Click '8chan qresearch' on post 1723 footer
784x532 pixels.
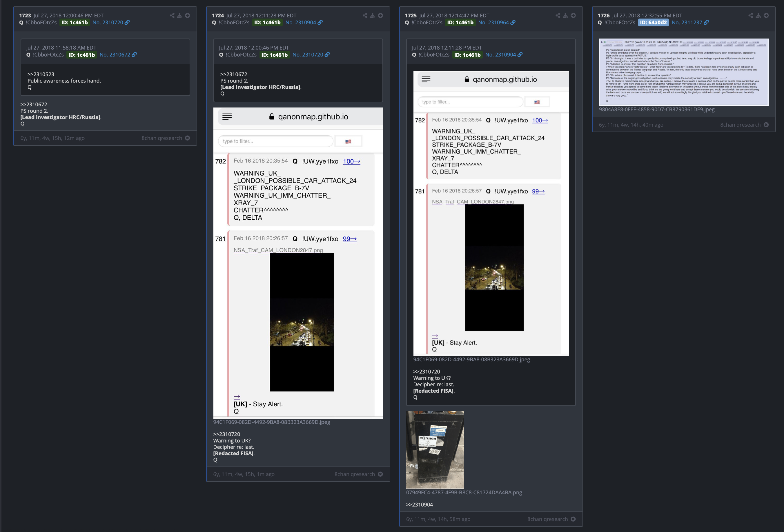coord(161,138)
